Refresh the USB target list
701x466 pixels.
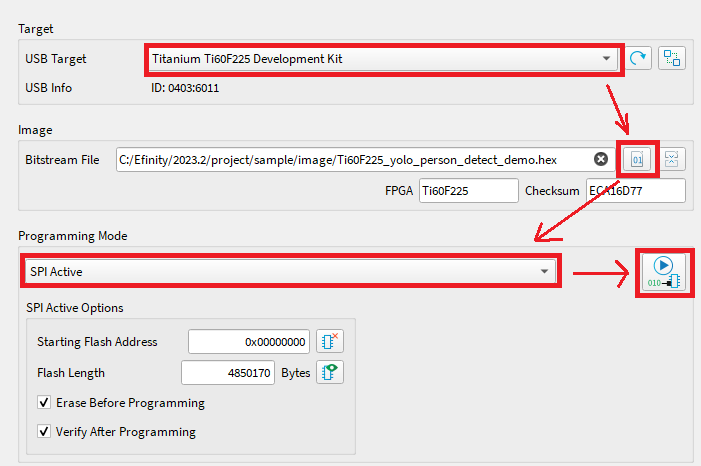pos(638,58)
